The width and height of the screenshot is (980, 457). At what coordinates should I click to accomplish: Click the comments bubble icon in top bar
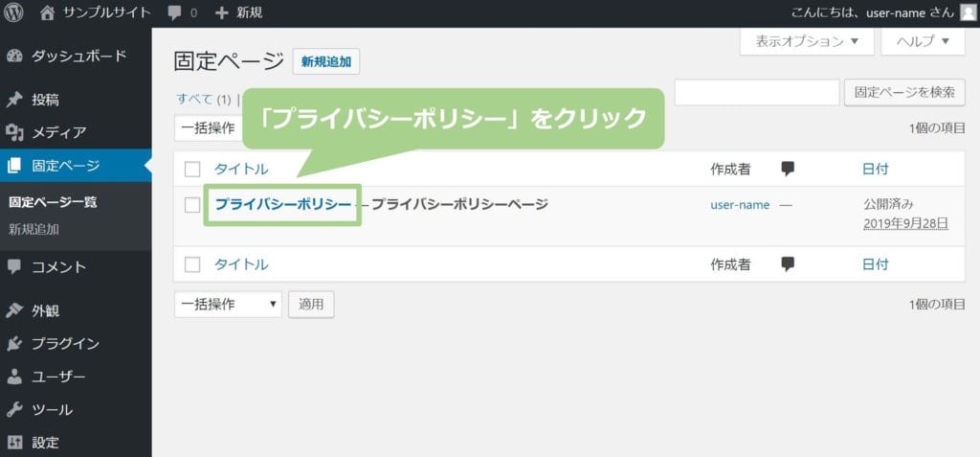click(174, 12)
